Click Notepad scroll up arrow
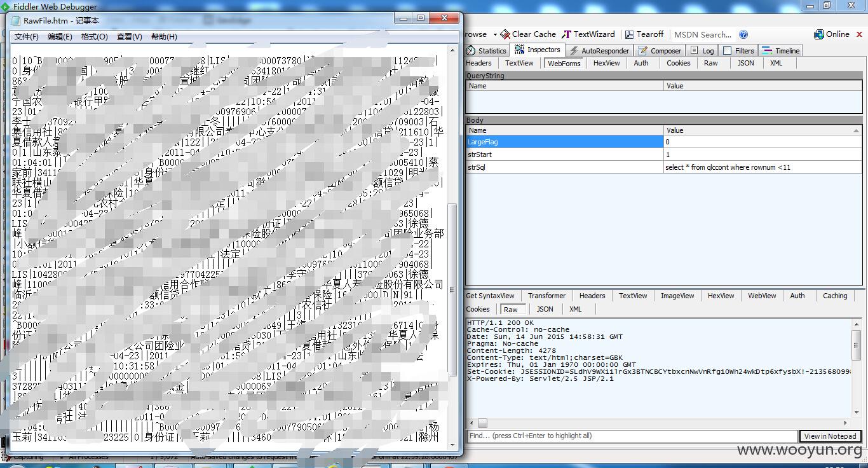This screenshot has height=468, width=868. tap(453, 50)
